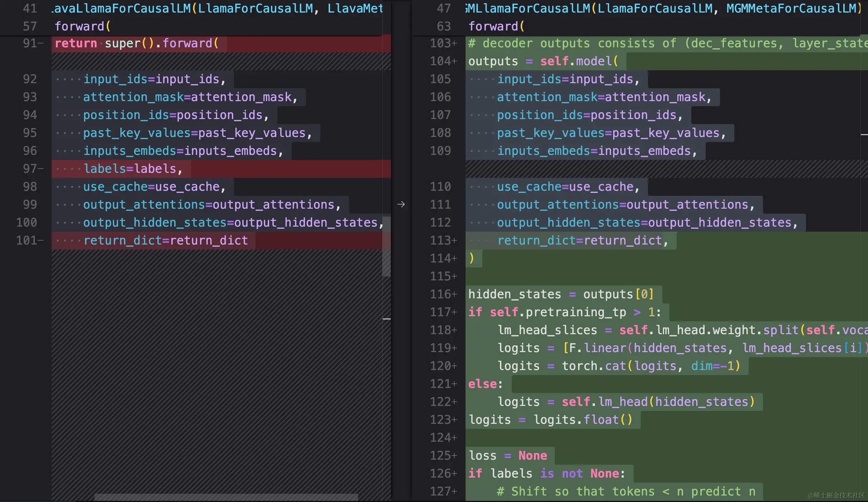Click deleted line number 91 in left gutter
Screen dimensions: 868x502
pyautogui.click(x=30, y=43)
